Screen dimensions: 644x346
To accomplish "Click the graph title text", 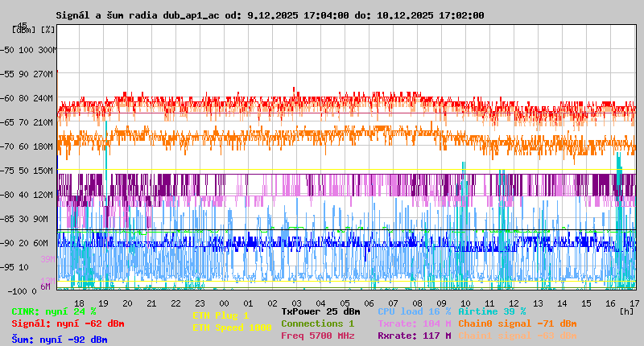I will pyautogui.click(x=270, y=15).
